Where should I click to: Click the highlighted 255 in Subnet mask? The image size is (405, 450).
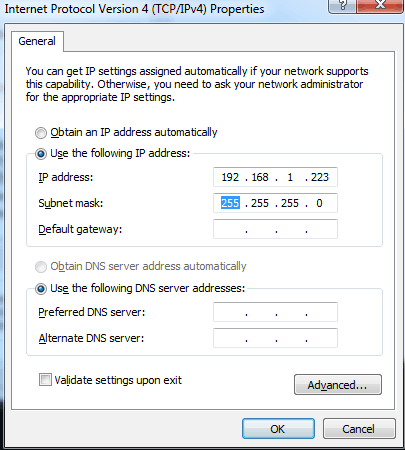pyautogui.click(x=230, y=203)
